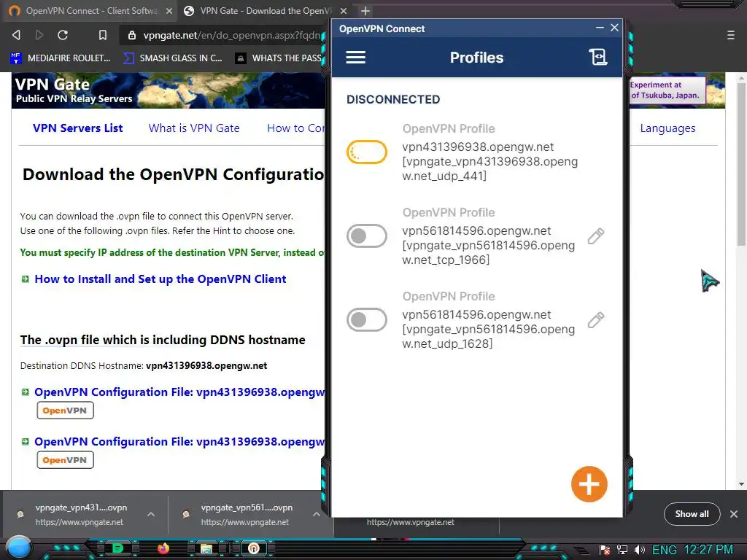
Task: Edit the vpn561814596 tcp_1966 profile
Action: click(x=595, y=236)
